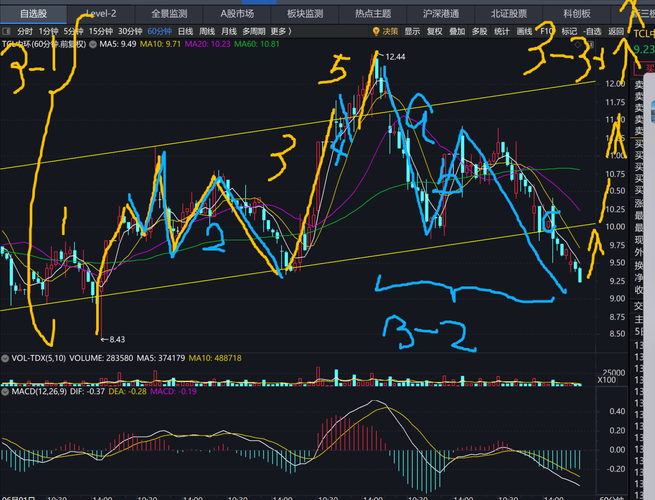Click the 多股 multi-stock button
Image resolution: width=655 pixels, height=500 pixels.
479,31
